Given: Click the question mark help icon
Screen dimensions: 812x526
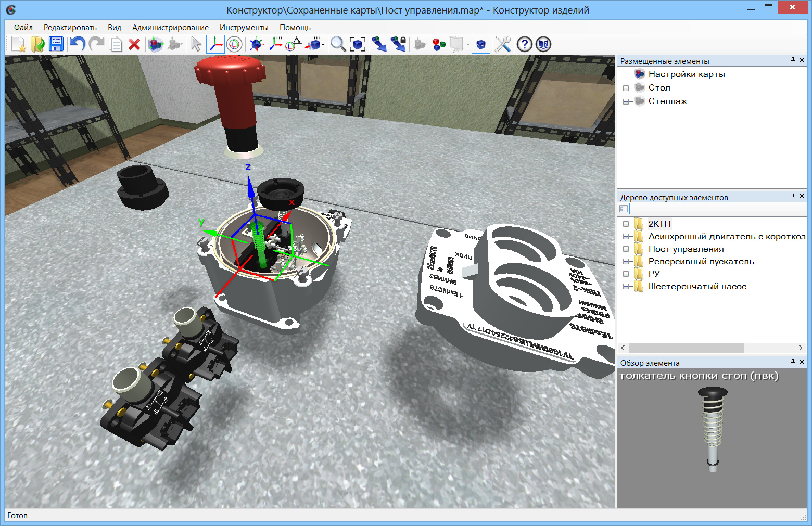Looking at the screenshot, I should [524, 45].
